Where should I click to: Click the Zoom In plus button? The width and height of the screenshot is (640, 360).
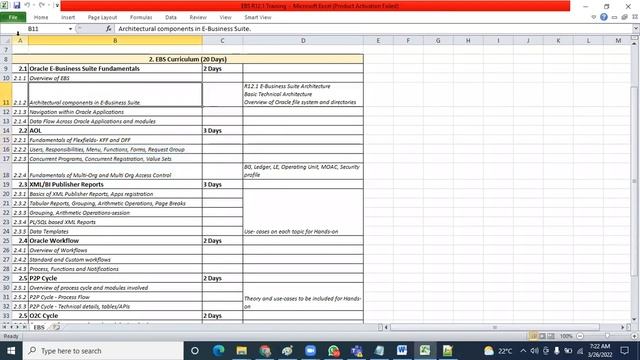click(x=634, y=336)
